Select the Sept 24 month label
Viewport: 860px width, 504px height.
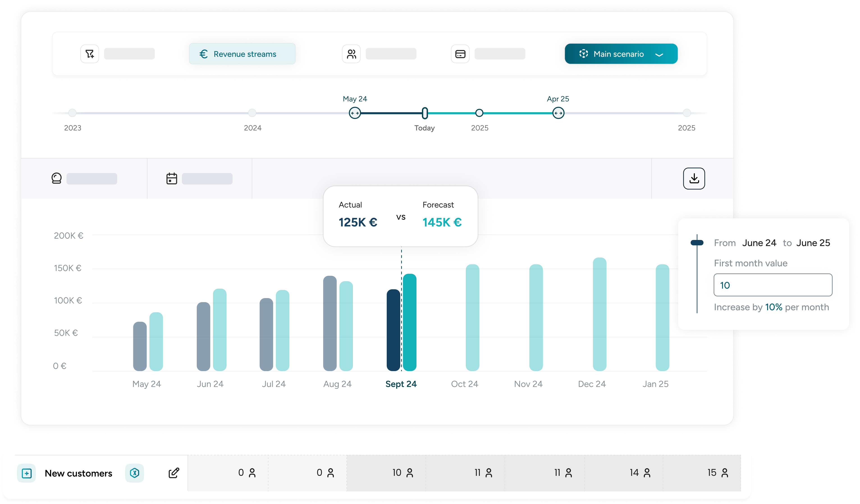tap(401, 384)
